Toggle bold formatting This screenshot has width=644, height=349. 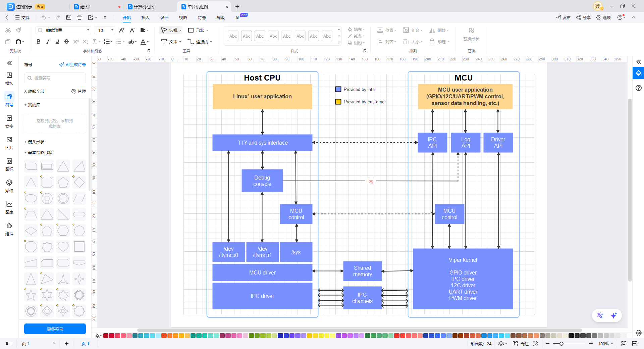coord(38,42)
